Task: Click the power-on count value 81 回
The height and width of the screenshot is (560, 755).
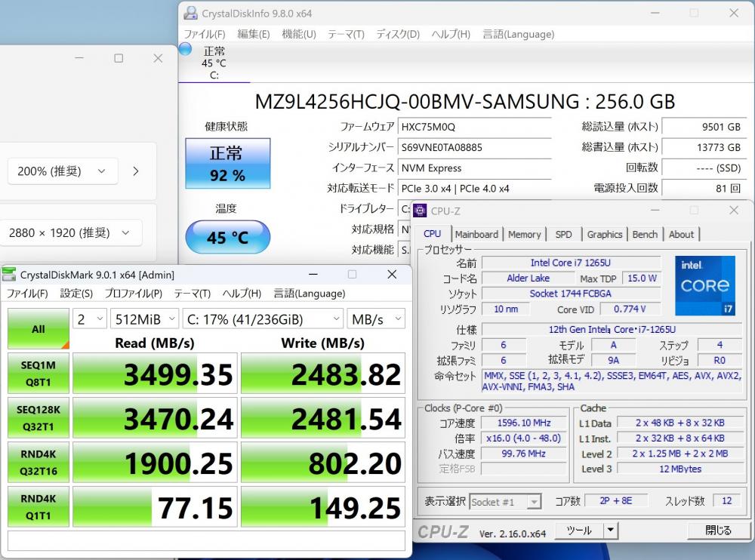Action: tap(704, 188)
